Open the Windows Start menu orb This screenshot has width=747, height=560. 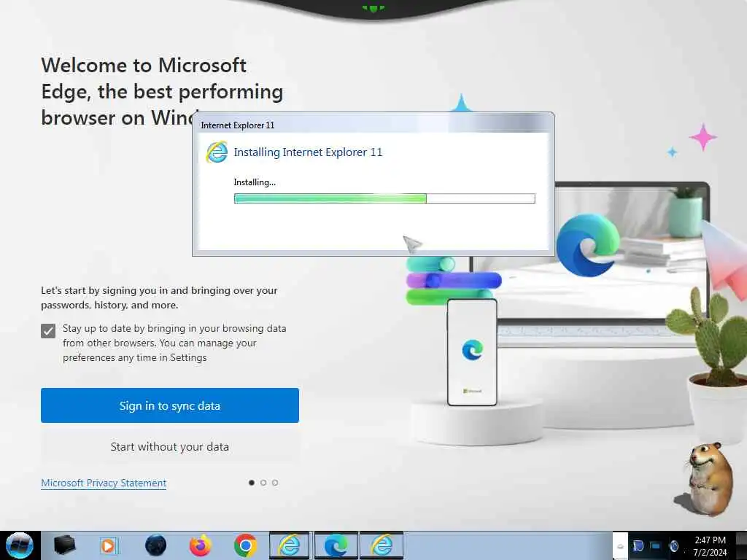click(x=20, y=545)
